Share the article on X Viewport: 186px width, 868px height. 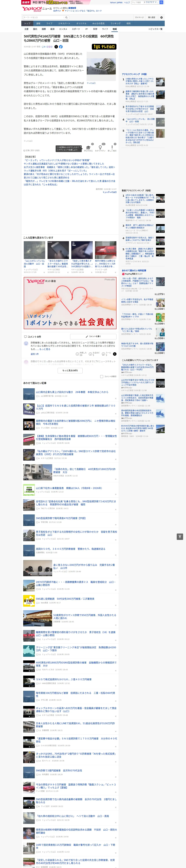click(56, 47)
